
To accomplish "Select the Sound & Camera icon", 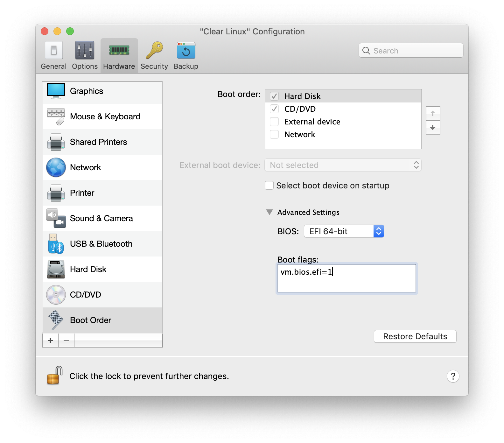I will pos(56,218).
